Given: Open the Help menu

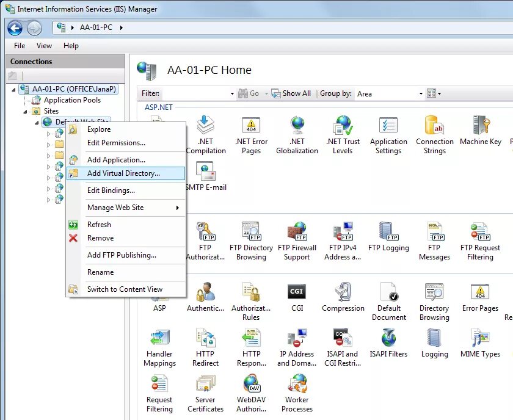Looking at the screenshot, I should [x=71, y=45].
